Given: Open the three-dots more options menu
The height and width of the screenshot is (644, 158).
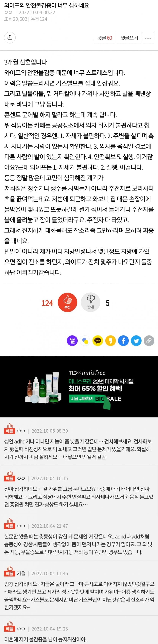Looking at the screenshot, I should 148,38.
